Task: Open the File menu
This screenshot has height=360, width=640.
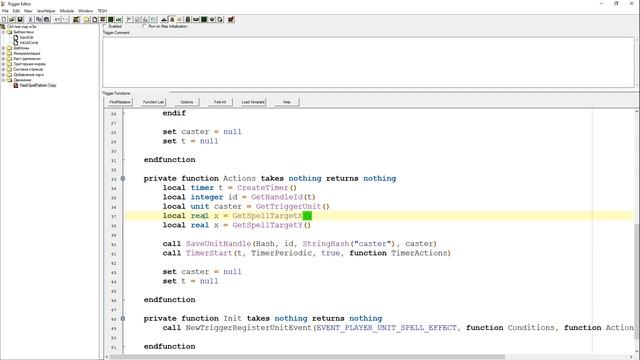Action: (x=5, y=11)
